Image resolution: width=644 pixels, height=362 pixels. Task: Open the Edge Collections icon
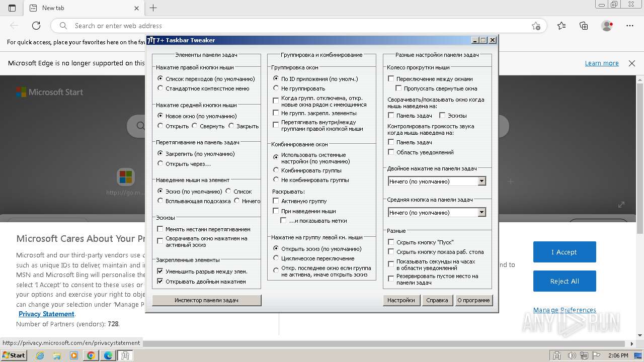coord(584,26)
